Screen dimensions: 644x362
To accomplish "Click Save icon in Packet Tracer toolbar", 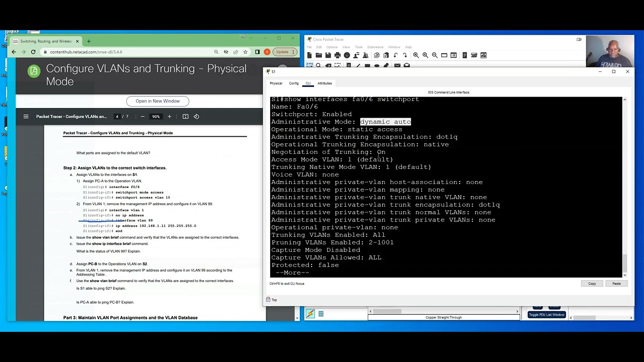I will (x=328, y=55).
